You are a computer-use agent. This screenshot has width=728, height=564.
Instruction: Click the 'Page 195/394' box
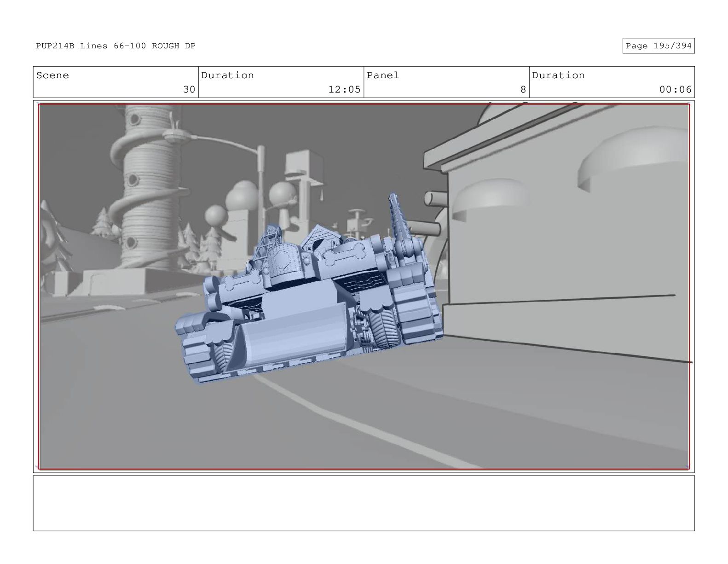point(658,46)
